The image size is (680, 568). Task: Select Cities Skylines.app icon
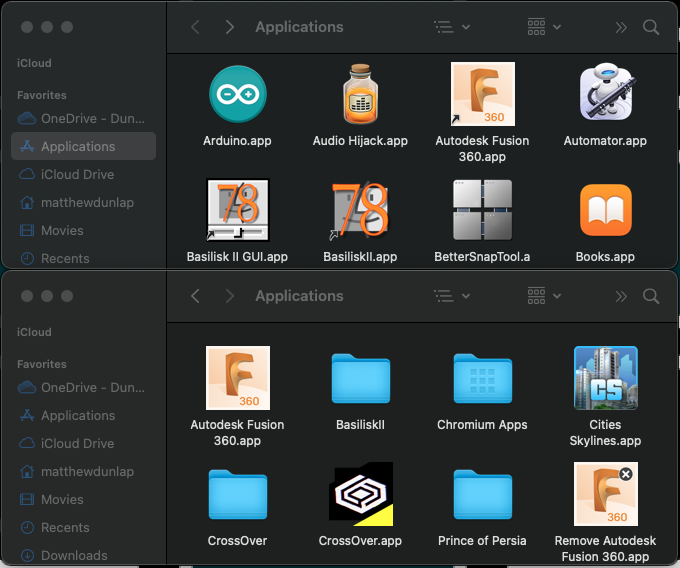click(x=606, y=378)
